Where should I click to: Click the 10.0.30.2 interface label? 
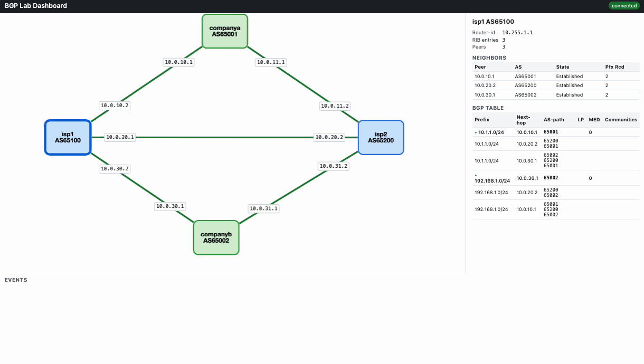click(115, 169)
